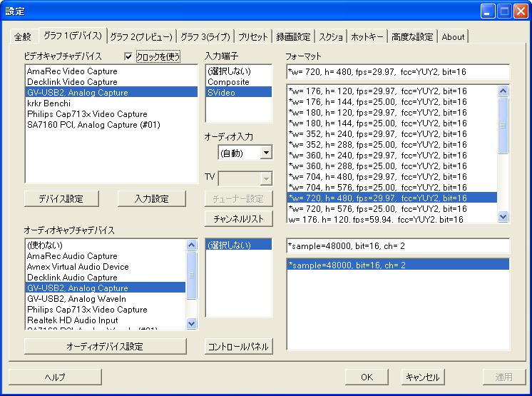Click the オーディオデバイス設定 button

[105, 347]
